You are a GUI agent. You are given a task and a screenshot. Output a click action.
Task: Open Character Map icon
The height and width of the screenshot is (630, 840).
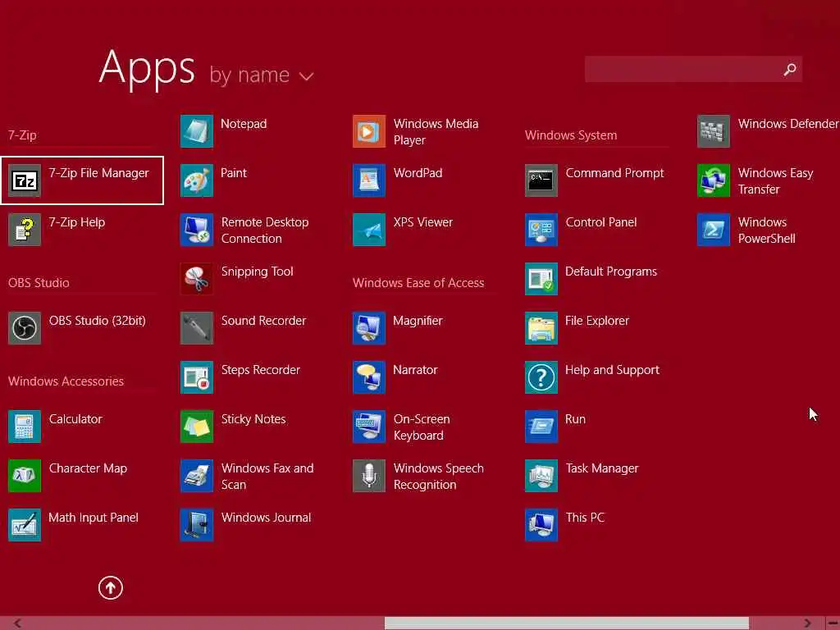25,476
